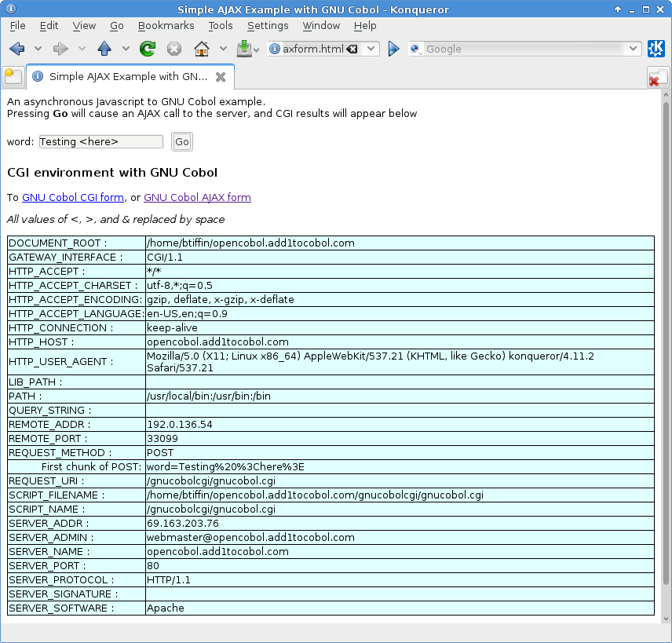Click the vertical page scrollbar

(x=666, y=343)
